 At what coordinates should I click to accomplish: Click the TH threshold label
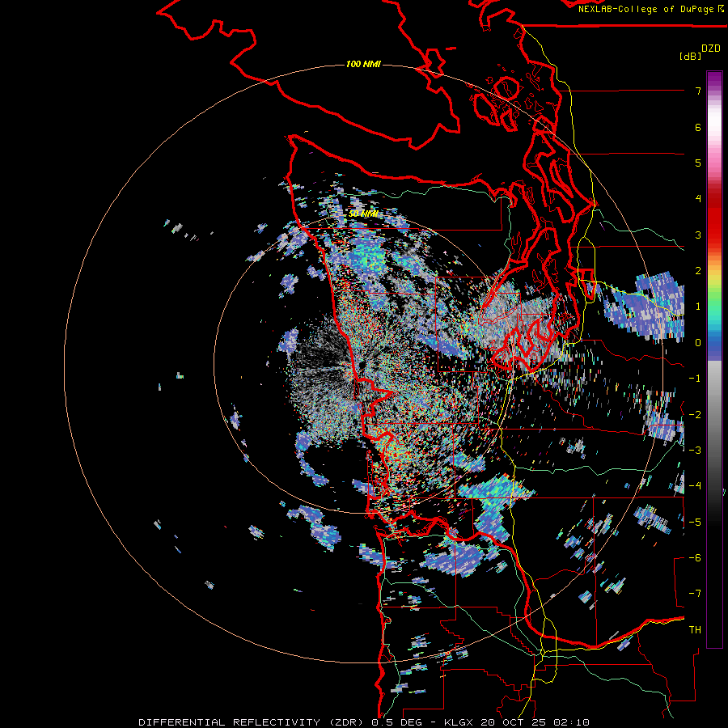695,629
